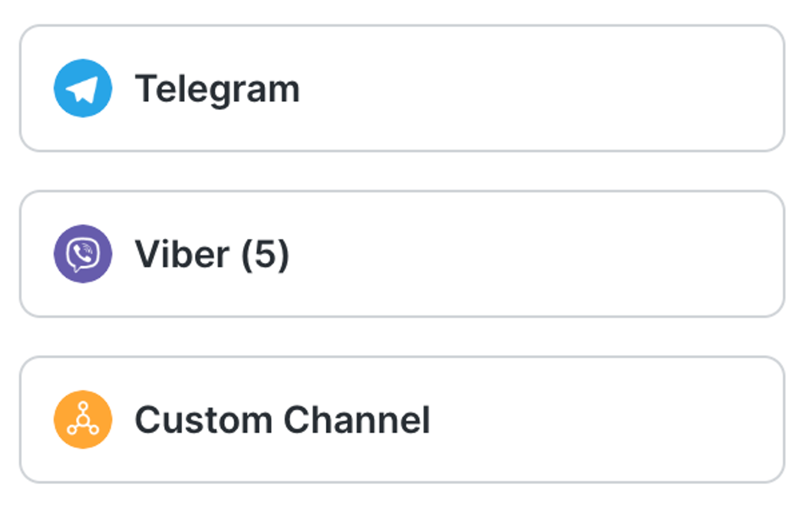
Task: Click empty space inside Custom Channel card
Action: 589,420
